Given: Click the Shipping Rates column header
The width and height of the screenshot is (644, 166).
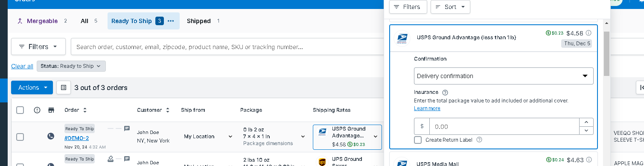Looking at the screenshot, I should tap(332, 110).
